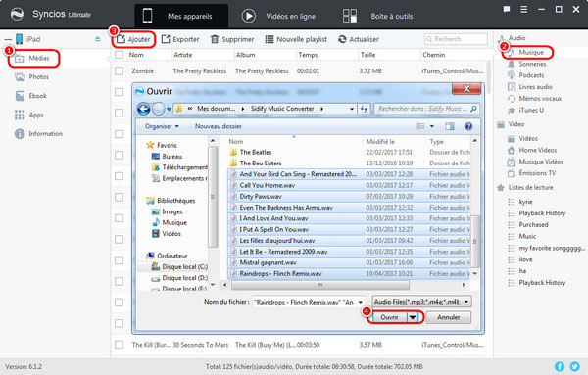Open the Mes appareils tab
This screenshot has width=588, height=375.
(x=181, y=16)
